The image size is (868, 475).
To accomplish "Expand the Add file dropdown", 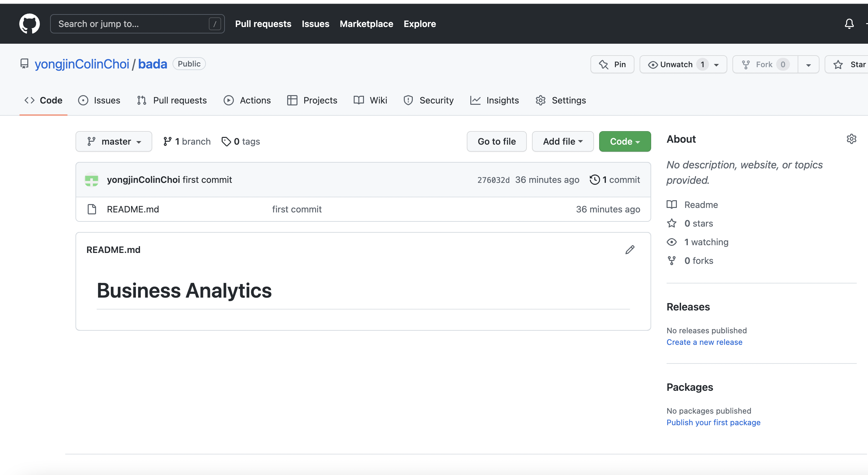I will [562, 141].
